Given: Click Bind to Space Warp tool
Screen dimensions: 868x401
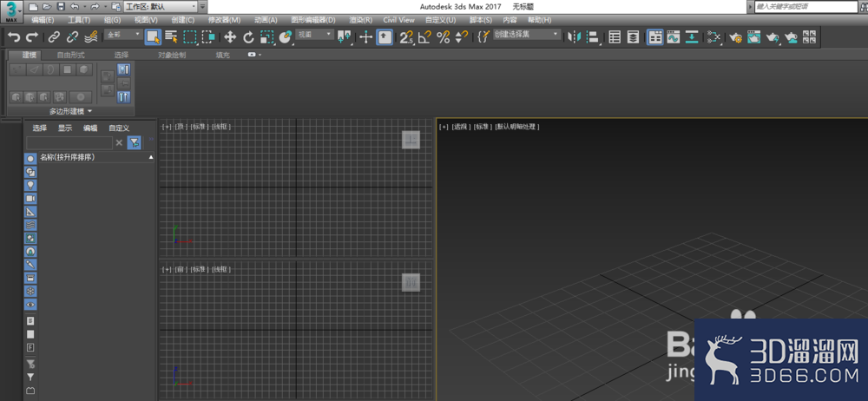Looking at the screenshot, I should click(x=91, y=37).
